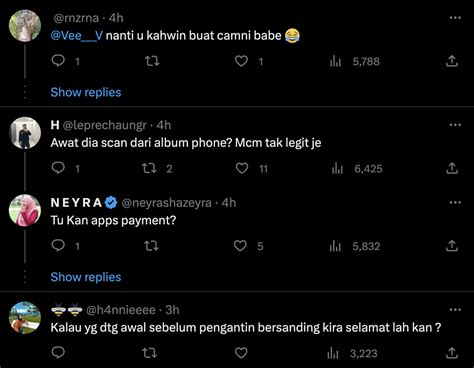Screen dimensions: 474x368
Task: Open more options on @rnzrna's tweet
Action: pos(455,18)
